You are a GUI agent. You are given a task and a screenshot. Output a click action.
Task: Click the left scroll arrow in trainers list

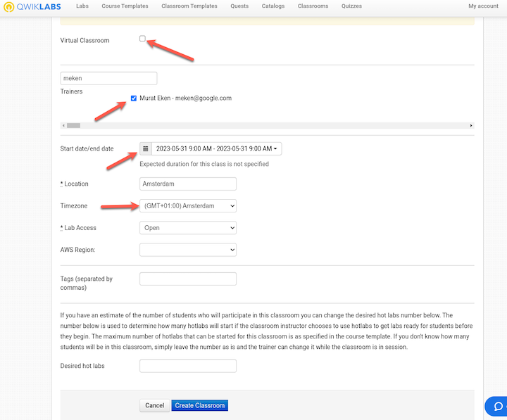point(64,125)
